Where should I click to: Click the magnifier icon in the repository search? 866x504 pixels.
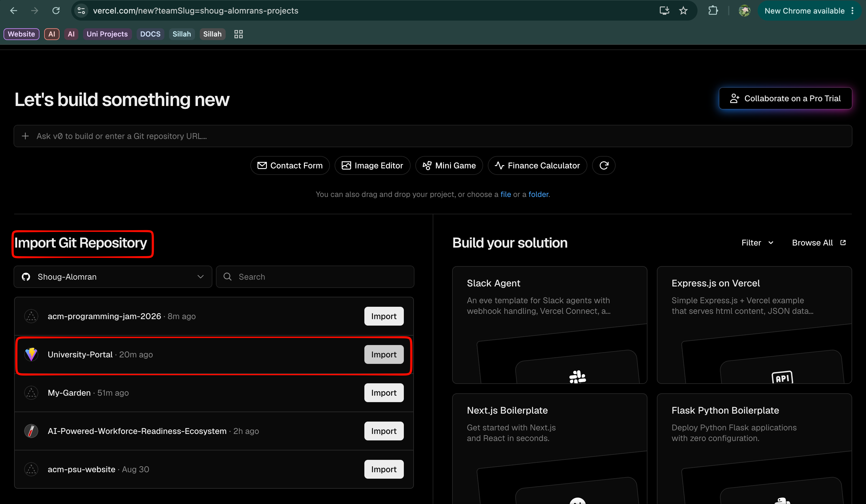pyautogui.click(x=227, y=276)
